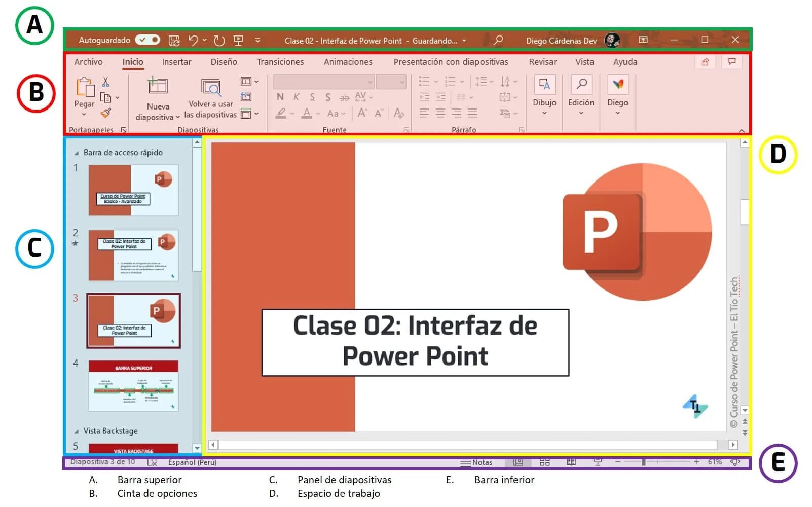
Task: Open the slide Layout dropdown
Action: tap(249, 81)
